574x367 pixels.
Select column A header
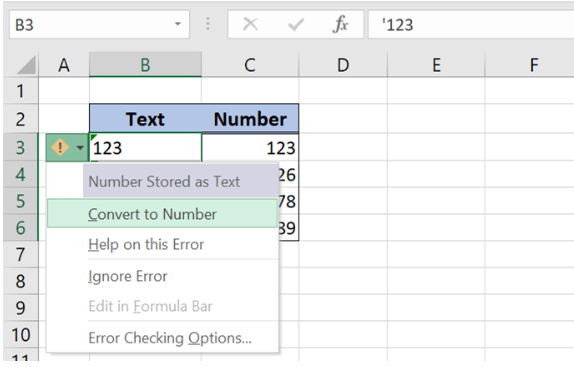coord(64,65)
